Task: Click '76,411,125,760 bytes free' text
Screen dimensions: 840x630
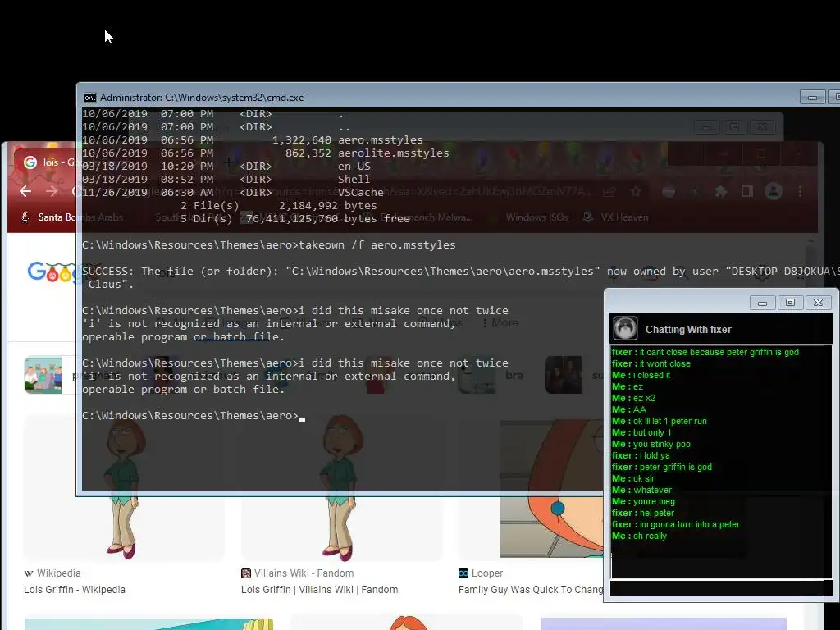Action: click(328, 218)
